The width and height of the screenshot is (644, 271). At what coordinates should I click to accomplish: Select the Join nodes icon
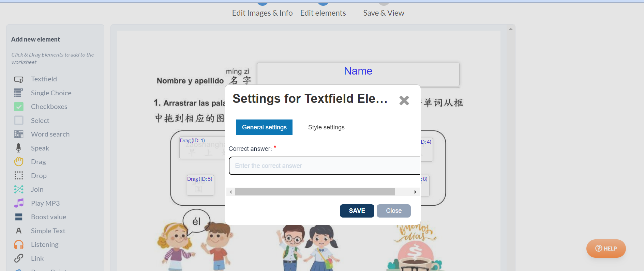point(19,189)
